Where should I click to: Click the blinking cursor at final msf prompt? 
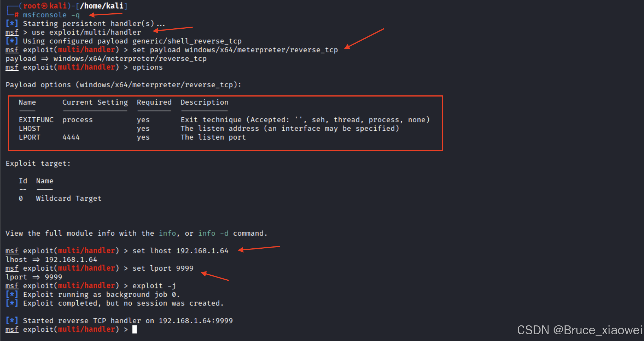[x=134, y=329]
